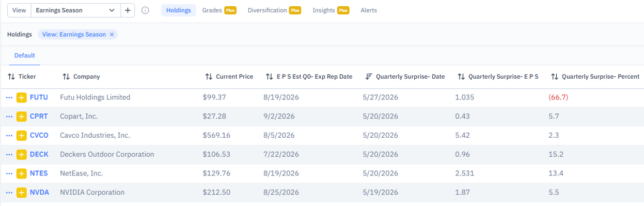The width and height of the screenshot is (644, 206).
Task: Open the NTES ticker link
Action: pyautogui.click(x=39, y=173)
